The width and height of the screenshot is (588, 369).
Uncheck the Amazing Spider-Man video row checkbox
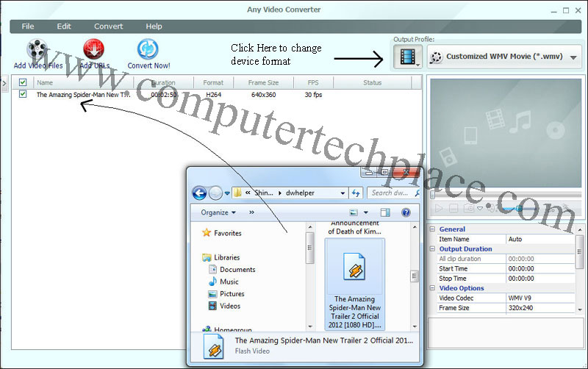(23, 94)
